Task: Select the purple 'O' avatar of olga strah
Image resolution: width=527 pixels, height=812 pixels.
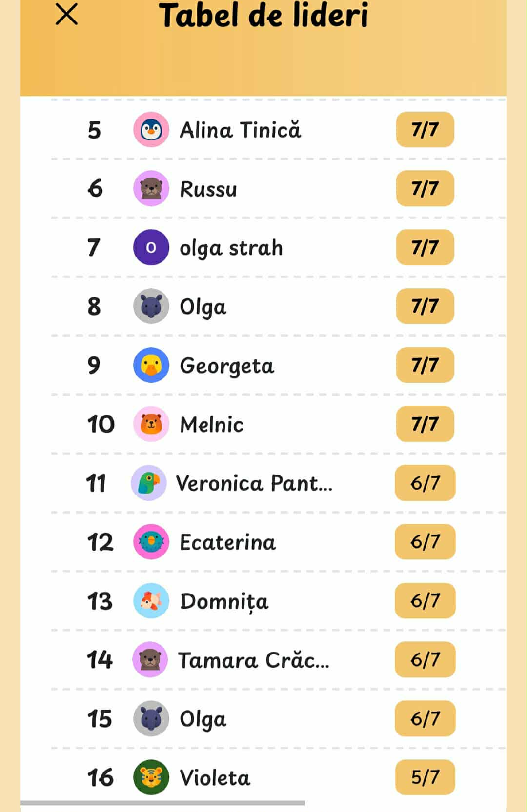Action: click(x=151, y=248)
